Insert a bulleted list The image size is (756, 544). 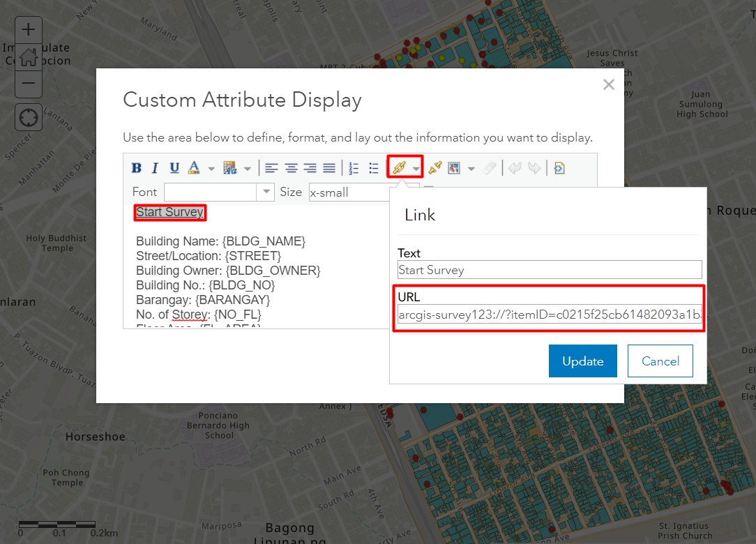(374, 168)
